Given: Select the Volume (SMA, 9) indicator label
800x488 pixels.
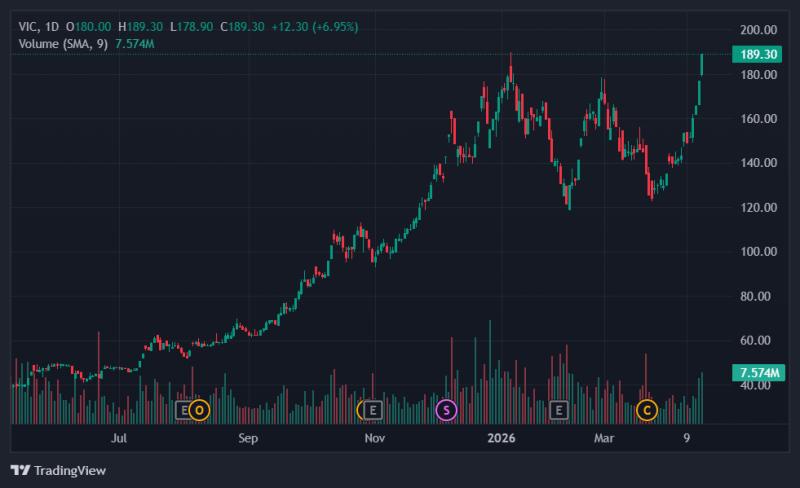Looking at the screenshot, I should 63,44.
